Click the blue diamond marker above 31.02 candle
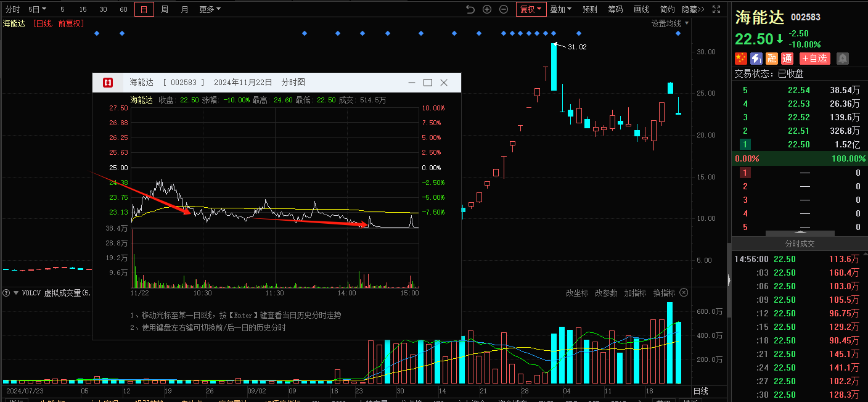The width and height of the screenshot is (868, 402). 554,33
